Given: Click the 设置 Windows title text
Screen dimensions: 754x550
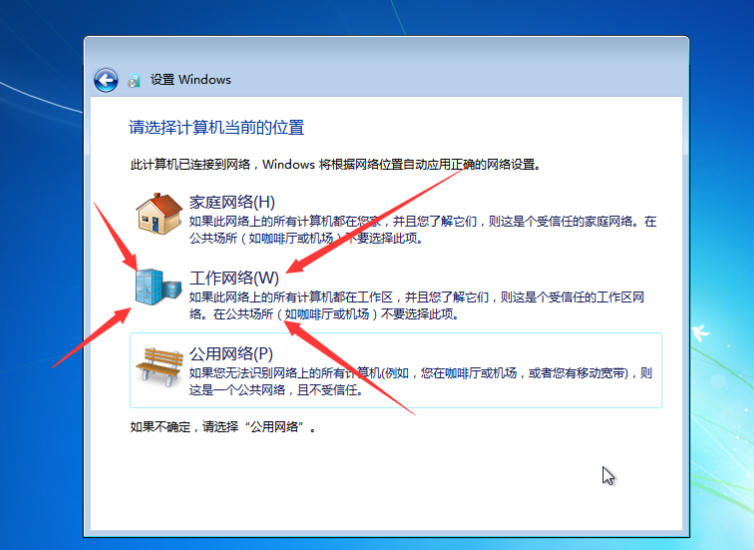Looking at the screenshot, I should tap(190, 80).
